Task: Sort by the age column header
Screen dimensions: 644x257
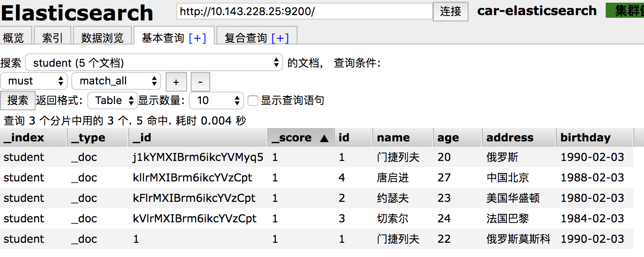Action: [457, 138]
